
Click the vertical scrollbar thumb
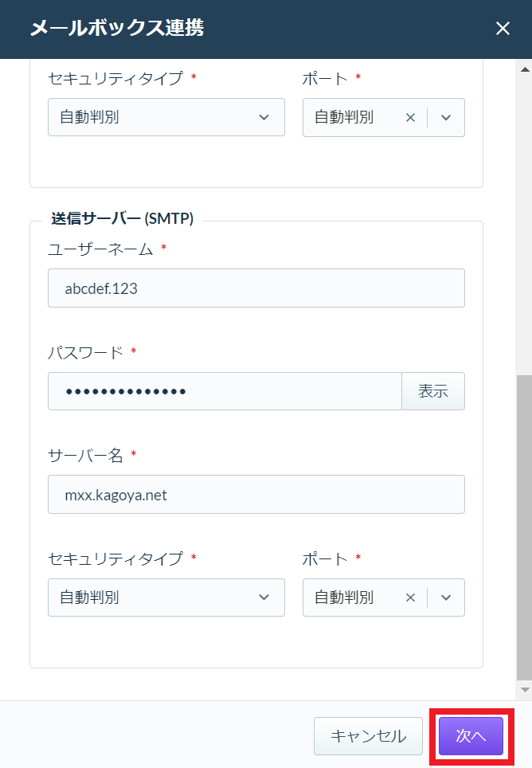click(x=524, y=528)
